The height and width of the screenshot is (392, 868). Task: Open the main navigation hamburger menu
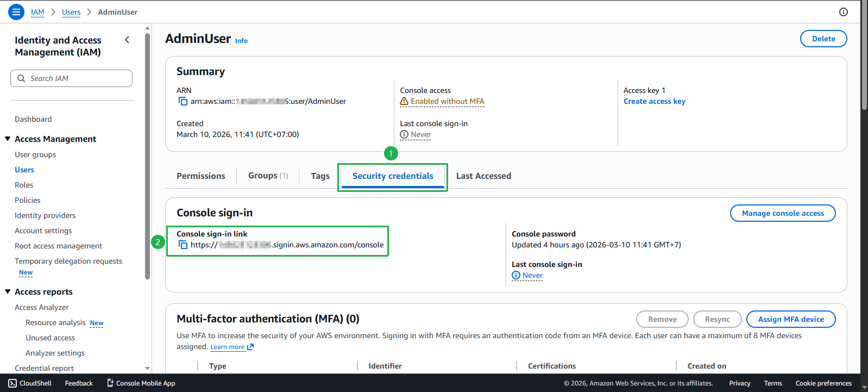[16, 11]
